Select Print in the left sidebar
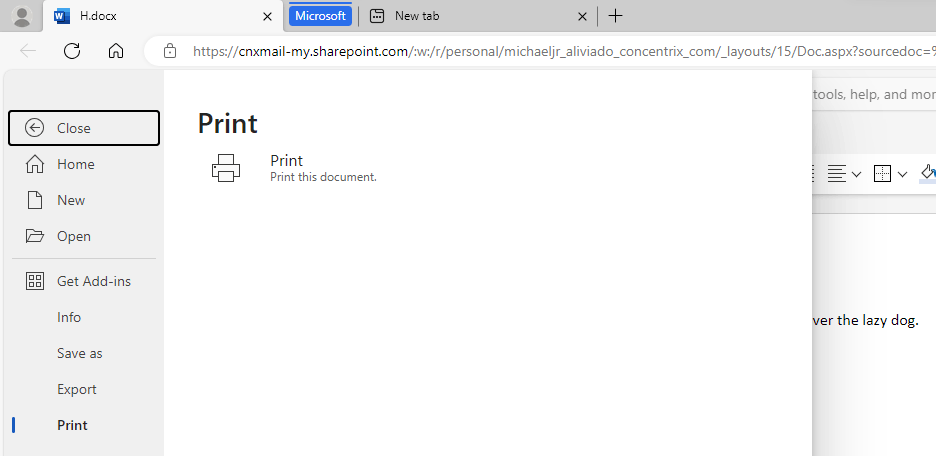Screen dimensions: 936x456 [84, 425]
